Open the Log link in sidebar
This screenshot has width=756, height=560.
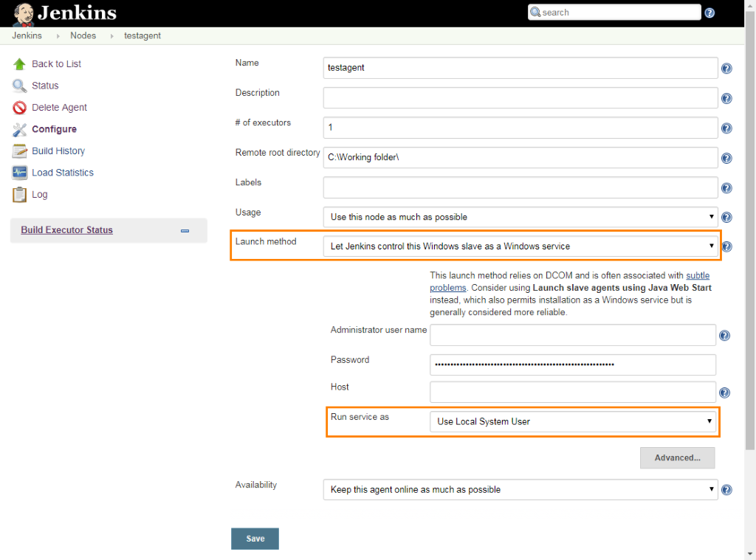point(40,195)
